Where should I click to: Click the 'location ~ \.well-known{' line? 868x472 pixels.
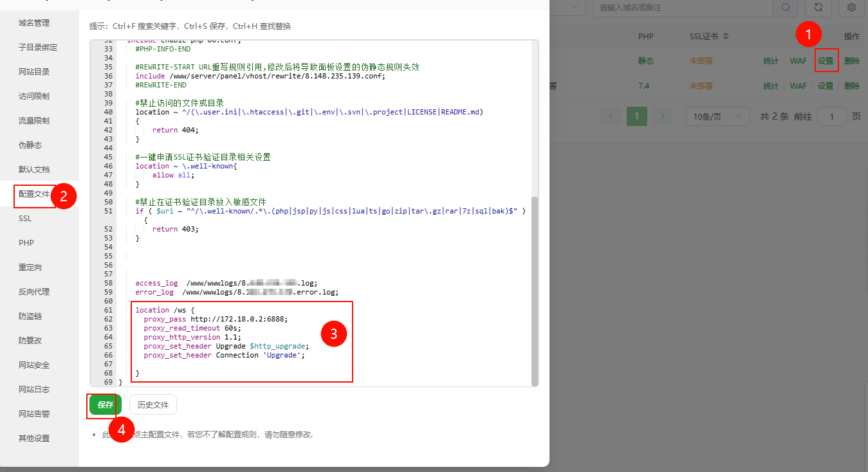186,166
